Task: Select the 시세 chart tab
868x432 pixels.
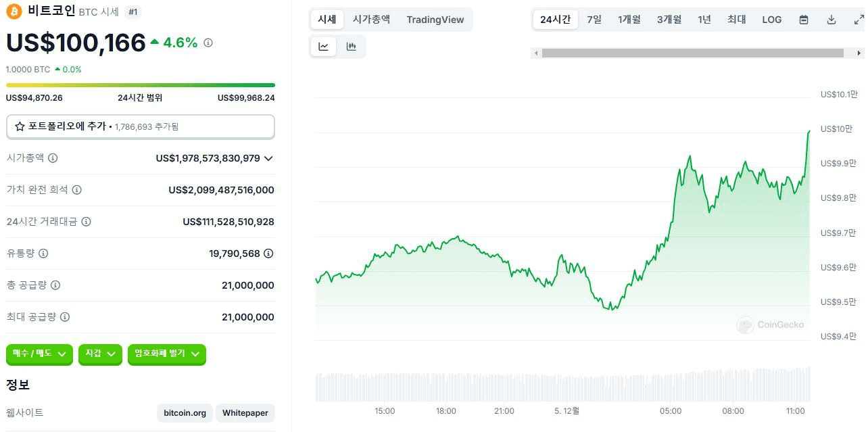Action: pyautogui.click(x=327, y=20)
